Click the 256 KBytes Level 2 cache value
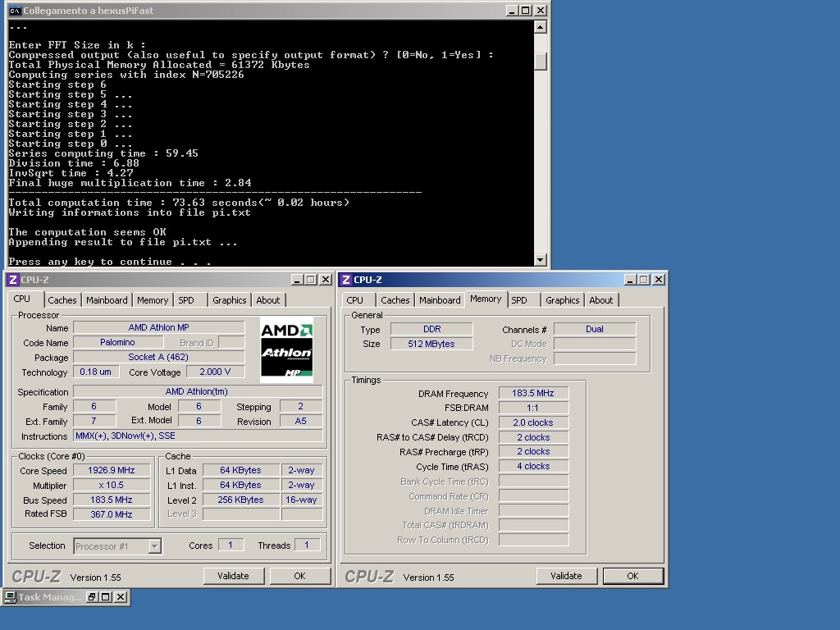This screenshot has height=630, width=840. coord(241,500)
